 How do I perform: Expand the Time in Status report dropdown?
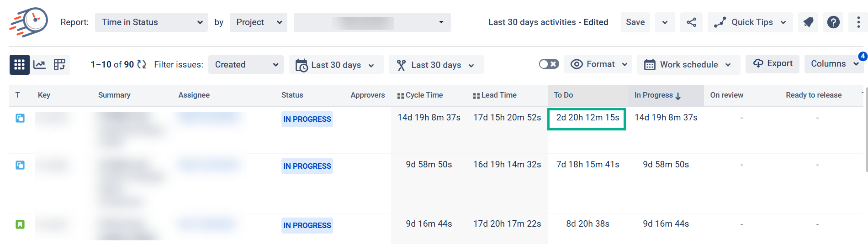pyautogui.click(x=151, y=22)
